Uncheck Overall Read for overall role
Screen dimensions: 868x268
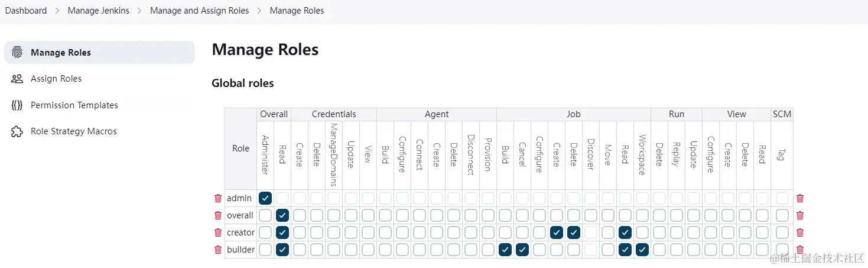coord(282,215)
